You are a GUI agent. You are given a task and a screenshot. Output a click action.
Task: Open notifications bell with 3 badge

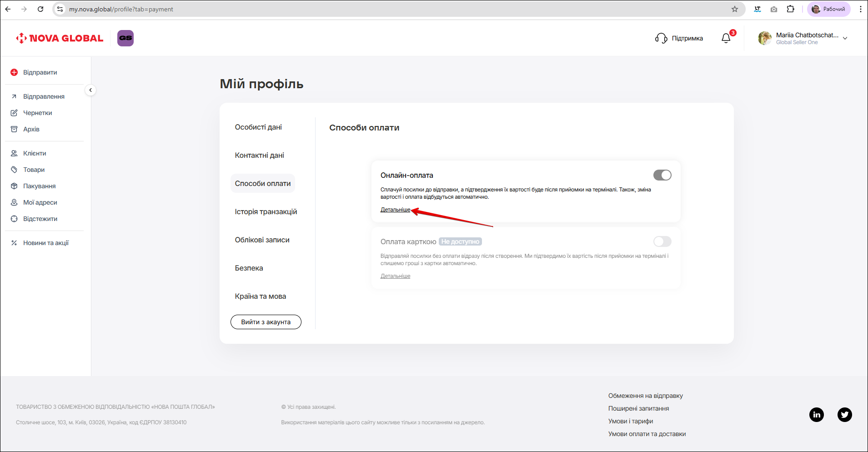coord(726,38)
